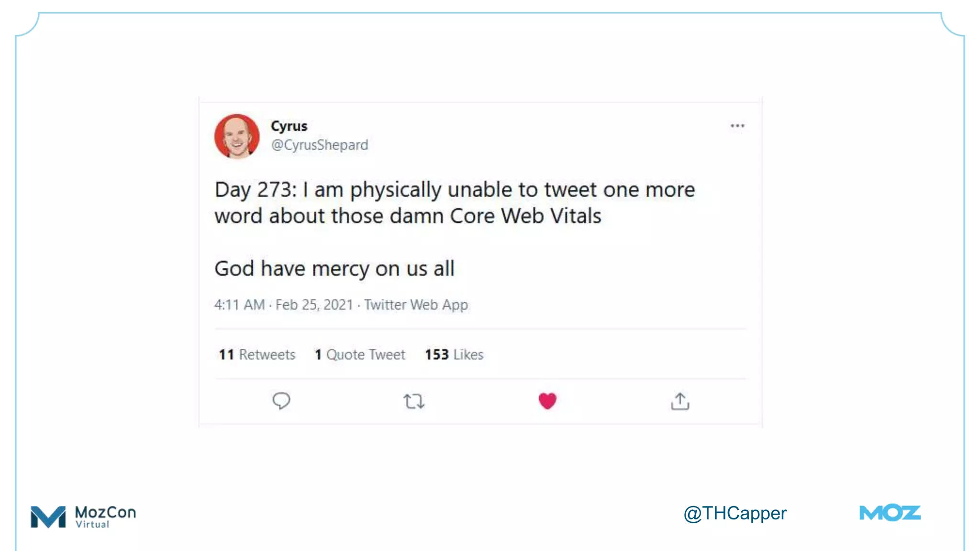Click the 4:11 AM time text
Image resolution: width=980 pixels, height=551 pixels.
(x=239, y=305)
